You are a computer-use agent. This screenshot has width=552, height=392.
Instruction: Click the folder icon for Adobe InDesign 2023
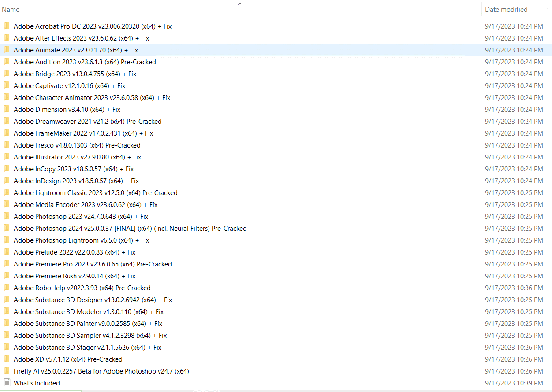(7, 181)
